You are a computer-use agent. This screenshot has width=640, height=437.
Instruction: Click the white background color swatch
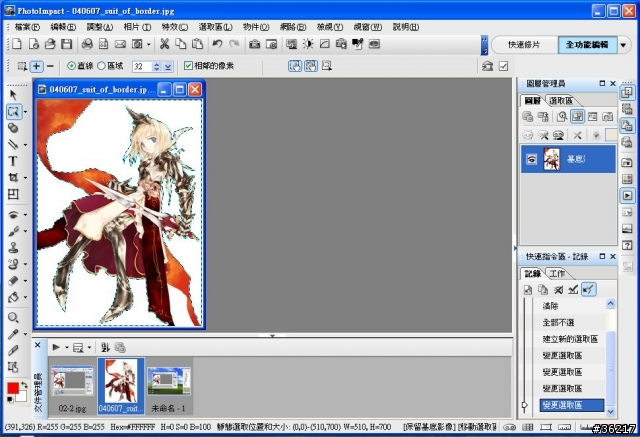[x=22, y=397]
